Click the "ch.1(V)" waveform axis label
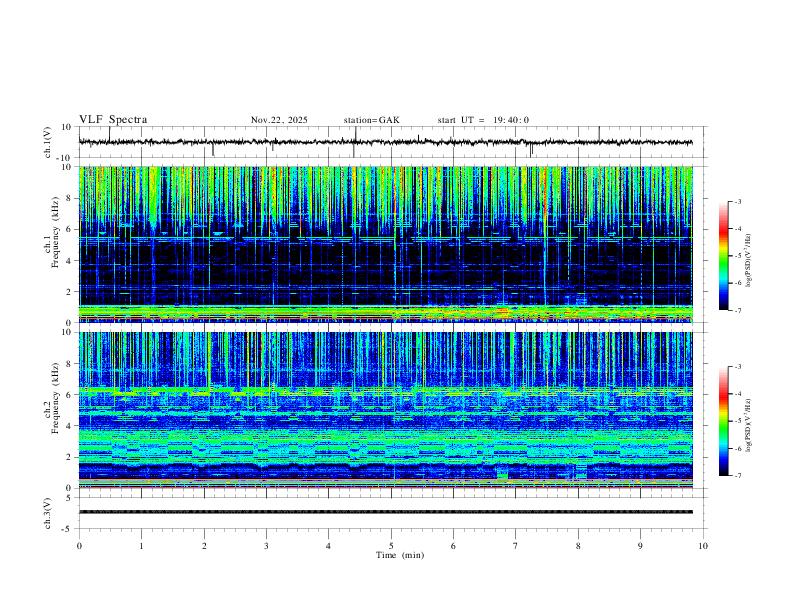 (48, 142)
